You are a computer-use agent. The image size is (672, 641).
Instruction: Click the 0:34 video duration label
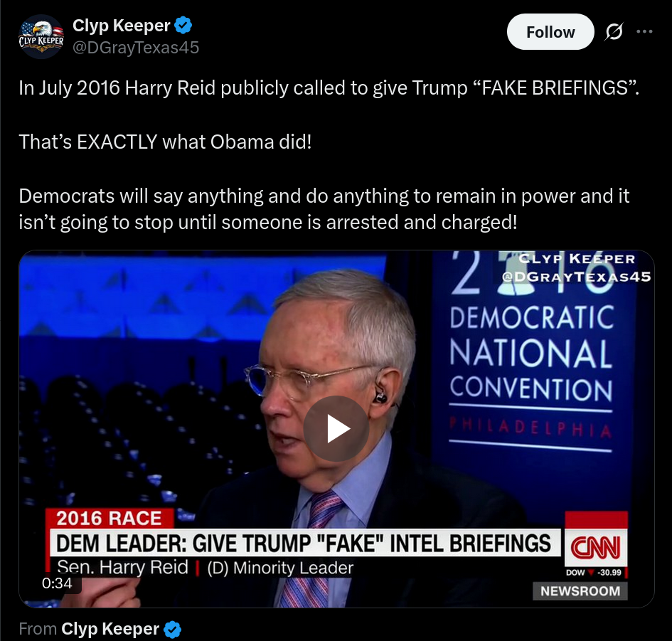coord(57,583)
